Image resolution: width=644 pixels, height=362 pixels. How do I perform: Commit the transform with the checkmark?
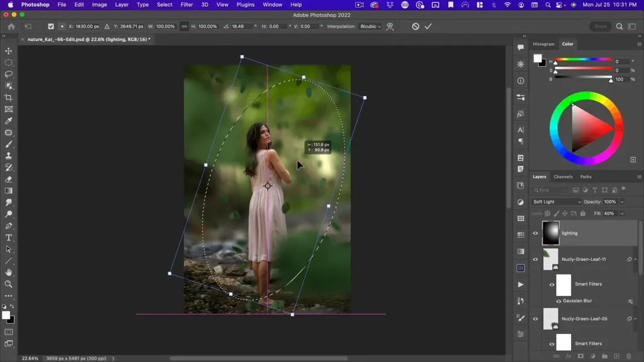point(428,27)
